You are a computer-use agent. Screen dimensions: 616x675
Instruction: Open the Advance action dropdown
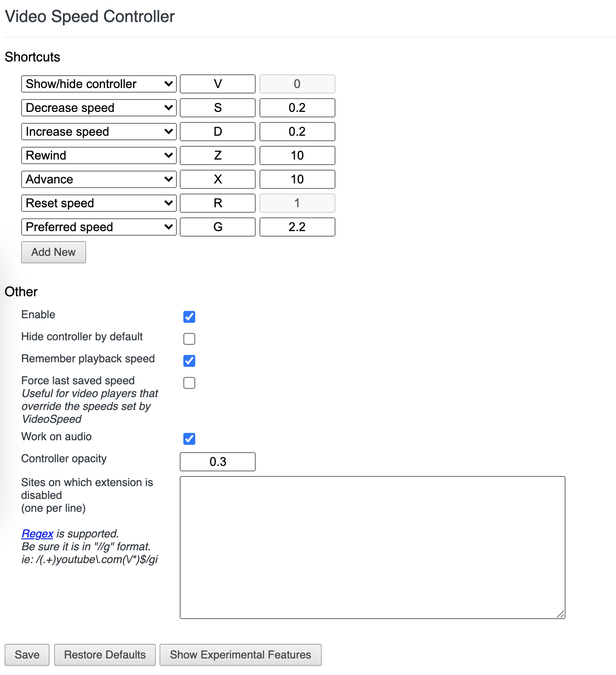tap(98, 179)
